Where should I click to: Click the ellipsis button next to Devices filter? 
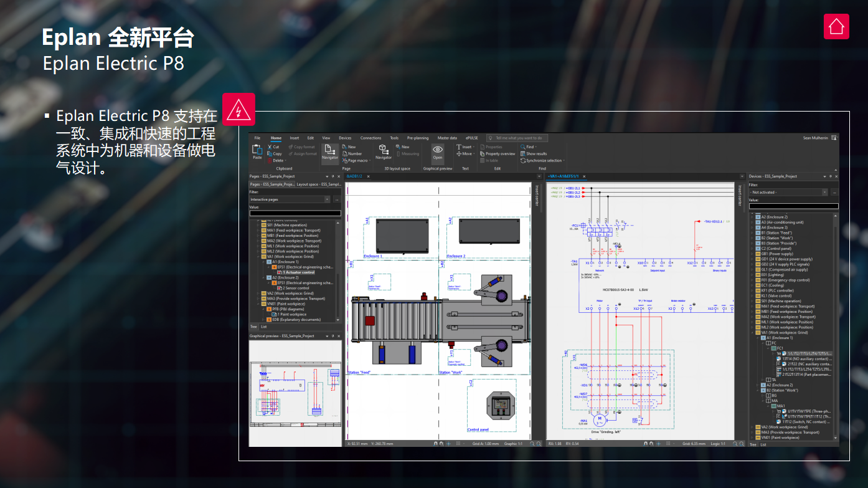[x=834, y=193]
